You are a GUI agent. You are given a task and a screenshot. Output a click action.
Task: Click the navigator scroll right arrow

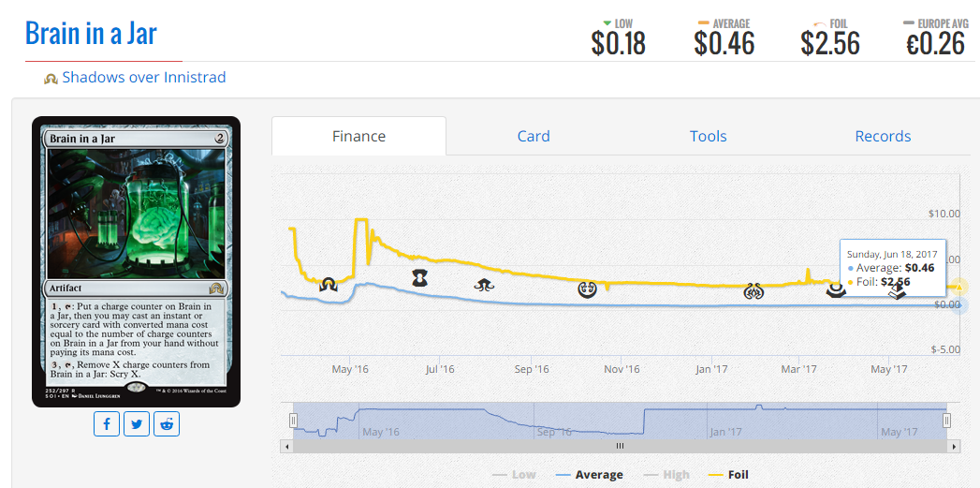[x=954, y=447]
